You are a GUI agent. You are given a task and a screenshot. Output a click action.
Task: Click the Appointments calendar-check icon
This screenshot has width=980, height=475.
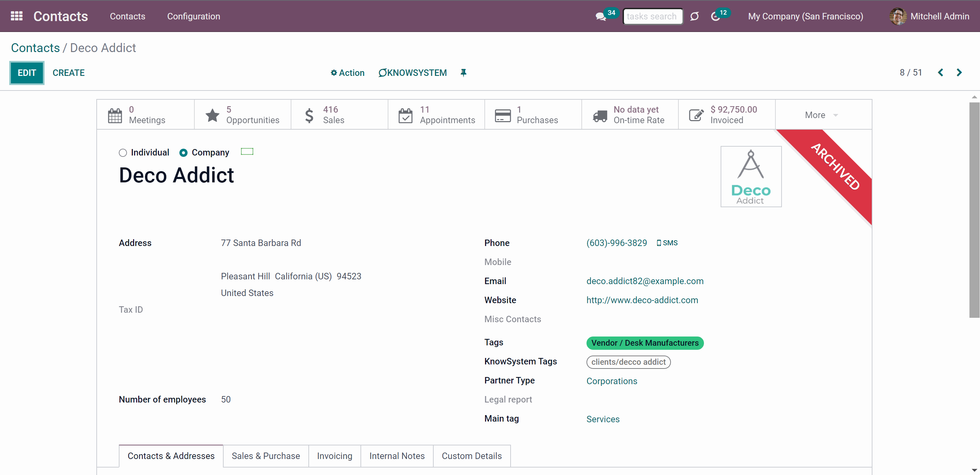[405, 115]
